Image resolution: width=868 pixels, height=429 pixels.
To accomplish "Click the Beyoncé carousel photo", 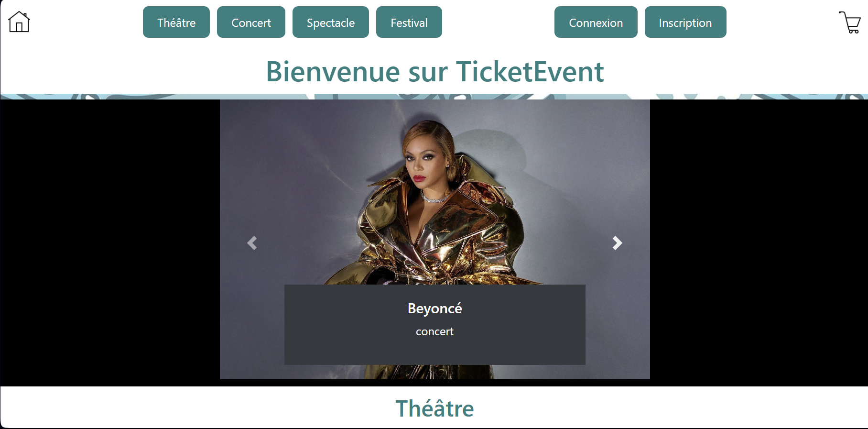I will pyautogui.click(x=435, y=191).
